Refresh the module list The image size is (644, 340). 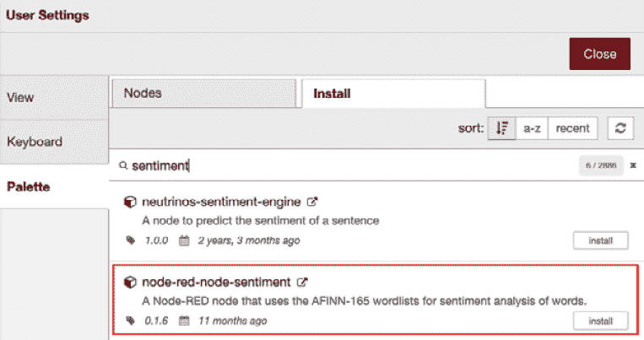[620, 128]
